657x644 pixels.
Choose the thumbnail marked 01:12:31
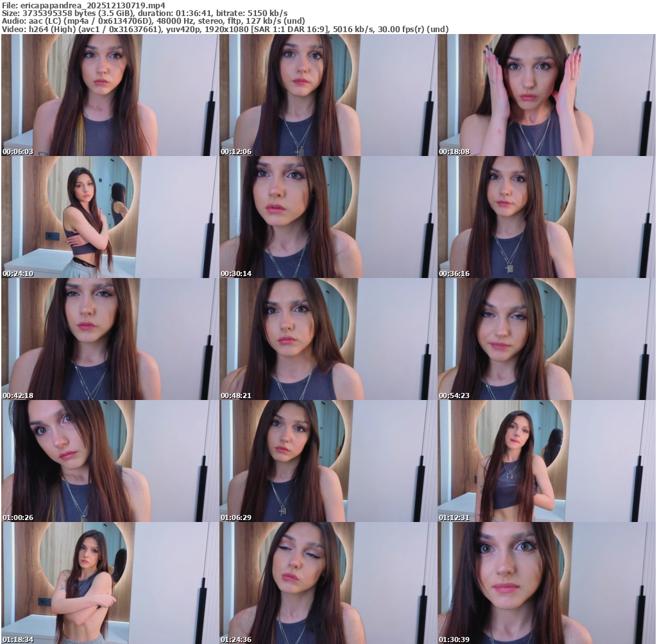point(547,461)
